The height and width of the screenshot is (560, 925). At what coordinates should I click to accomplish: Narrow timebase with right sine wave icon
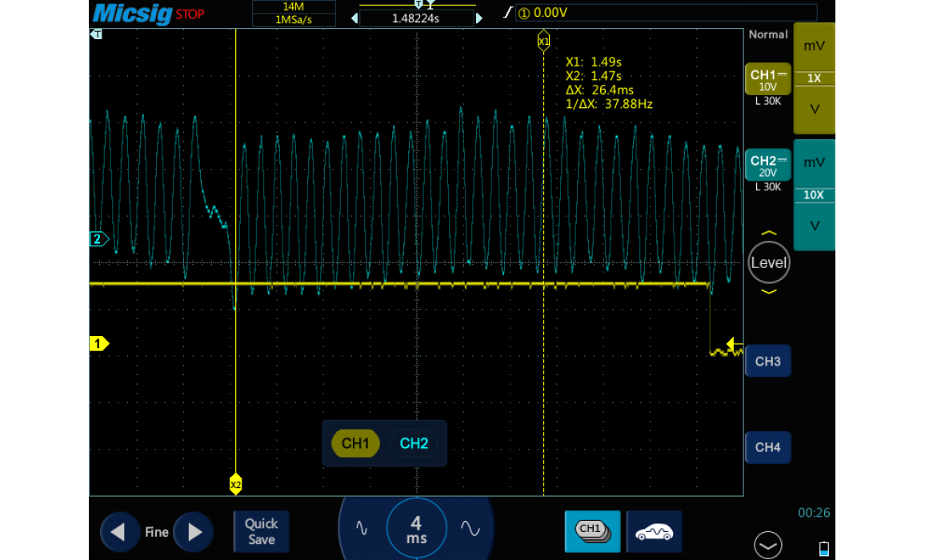(470, 529)
